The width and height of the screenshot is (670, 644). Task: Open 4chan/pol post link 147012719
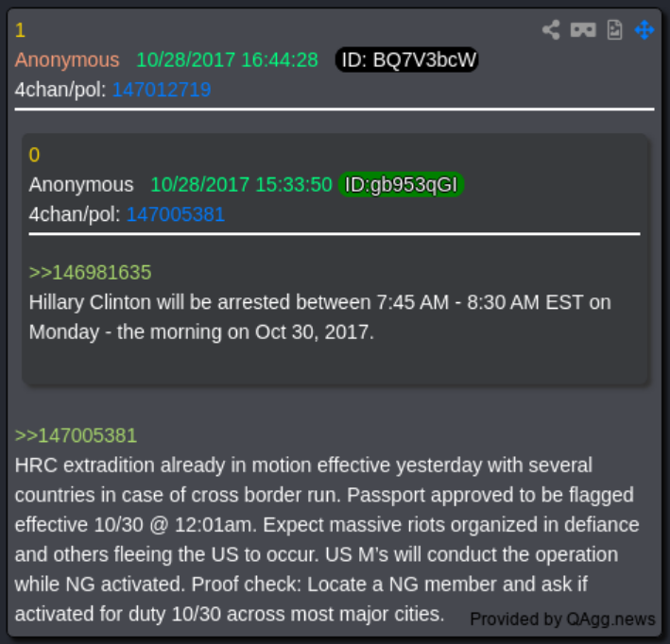(x=162, y=90)
